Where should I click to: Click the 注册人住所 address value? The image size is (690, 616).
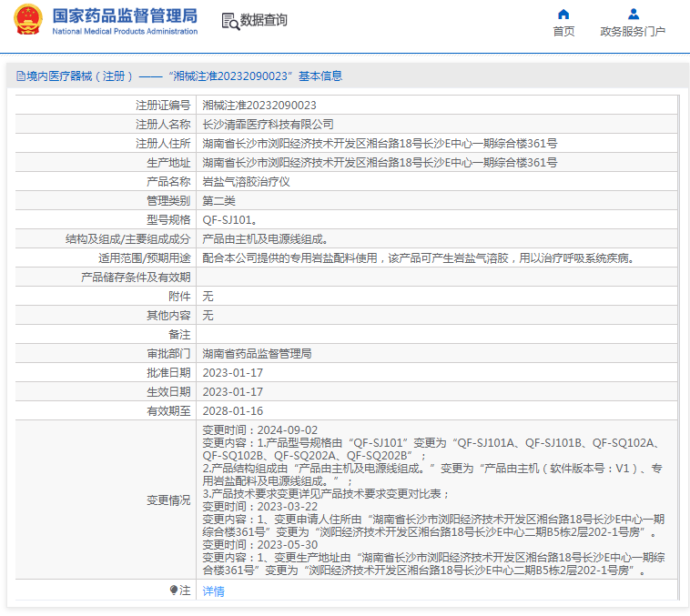pos(380,144)
